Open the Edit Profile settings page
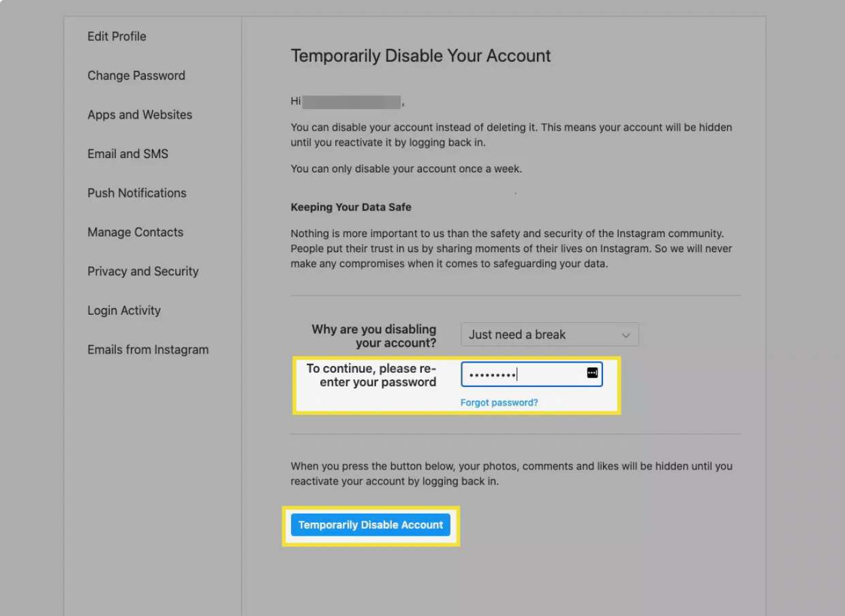 (x=117, y=36)
